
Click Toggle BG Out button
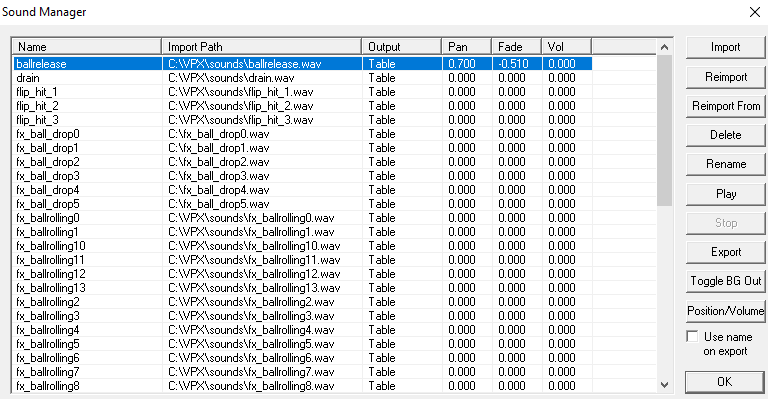(x=725, y=281)
